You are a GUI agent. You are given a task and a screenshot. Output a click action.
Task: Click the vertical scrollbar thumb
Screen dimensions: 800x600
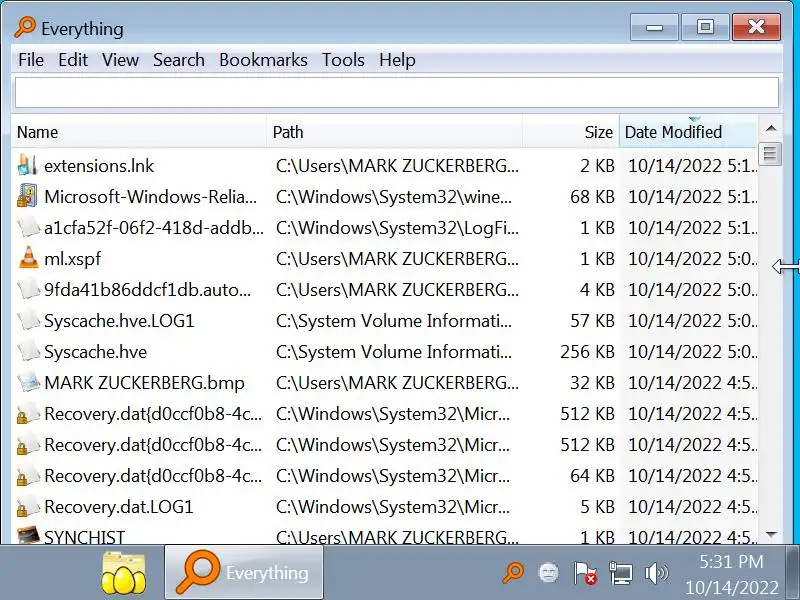point(770,154)
